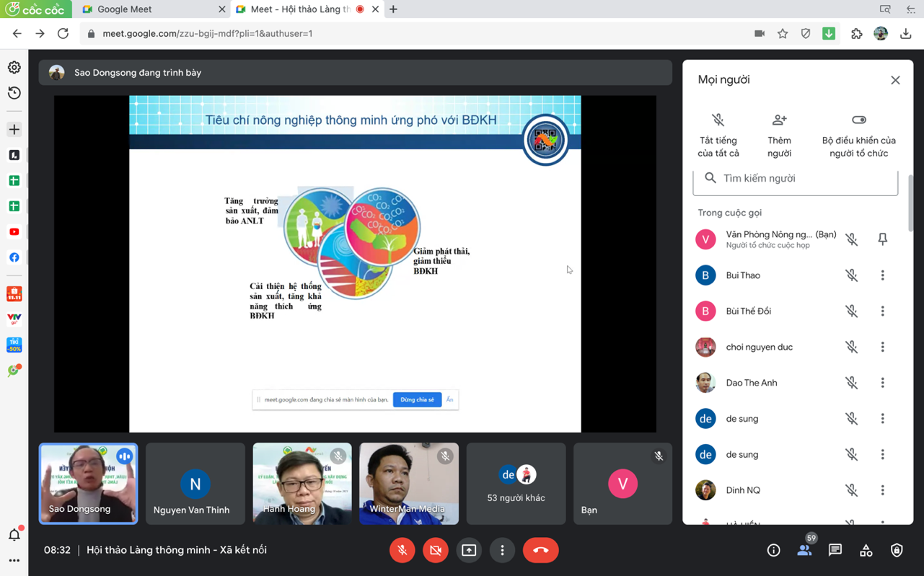The width and height of the screenshot is (924, 576).
Task: Click the participants panel scrollbar
Action: point(910,203)
